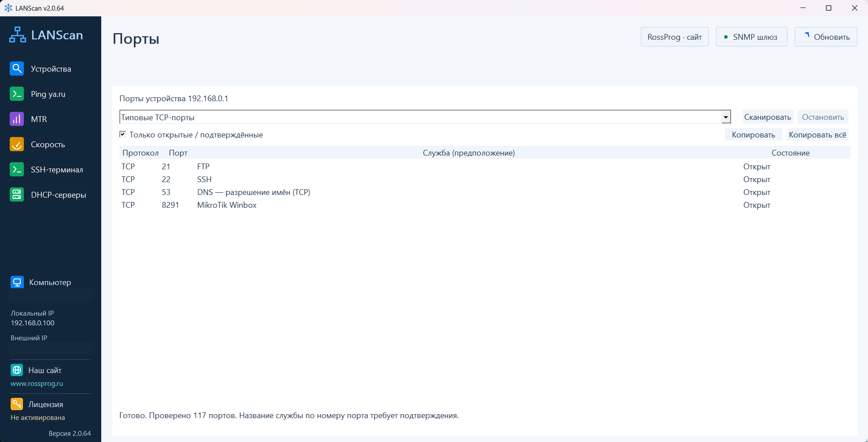Sort by the Состояние column header
Viewport: 868px width, 442px height.
point(791,153)
